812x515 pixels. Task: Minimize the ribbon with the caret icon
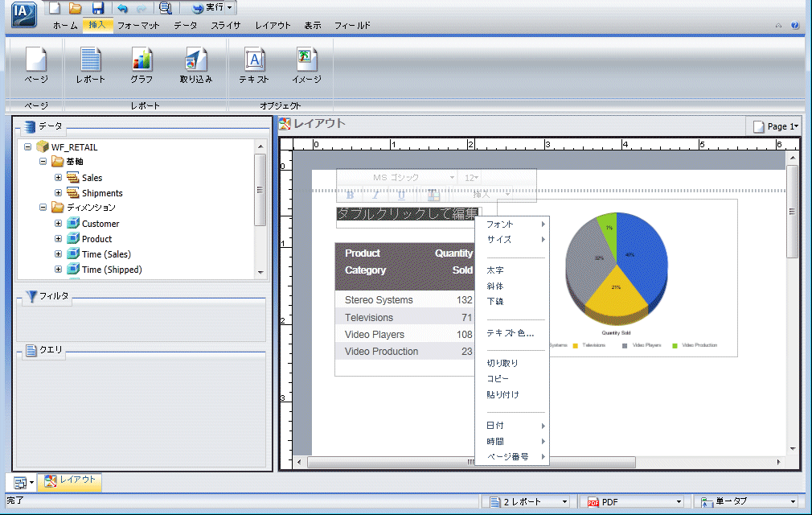point(778,26)
